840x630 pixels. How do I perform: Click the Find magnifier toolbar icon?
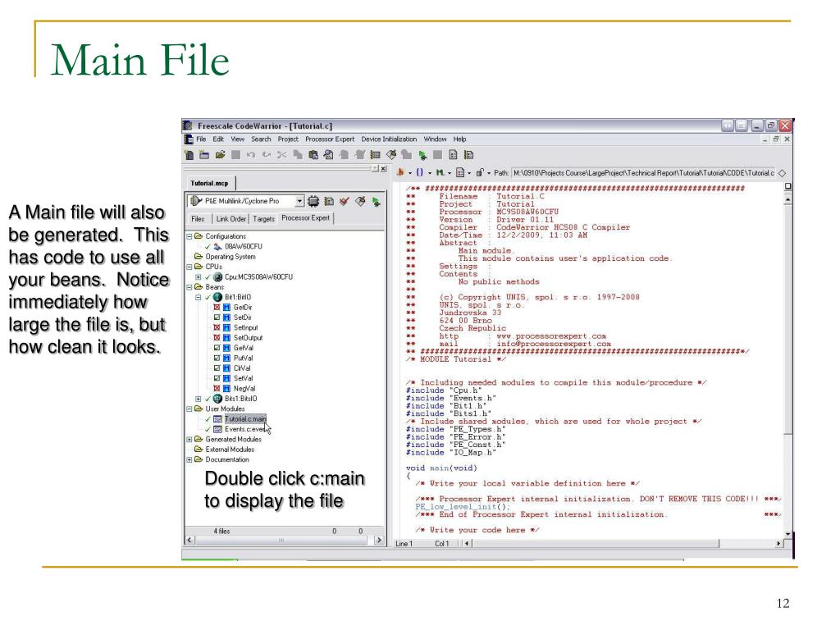point(329,155)
